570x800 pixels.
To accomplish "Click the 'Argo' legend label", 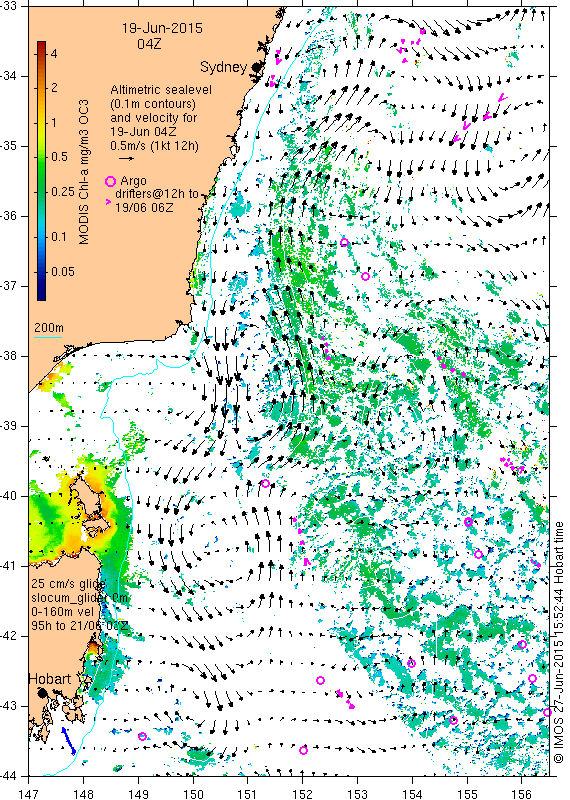I will click(133, 181).
